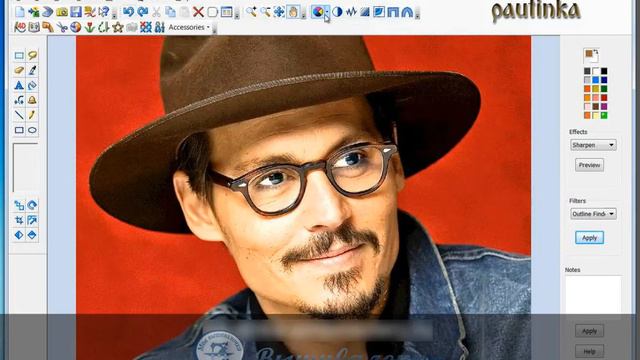Expand the arrow next to the color wheel icon
Screen dimensions: 640x360
coord(327,12)
